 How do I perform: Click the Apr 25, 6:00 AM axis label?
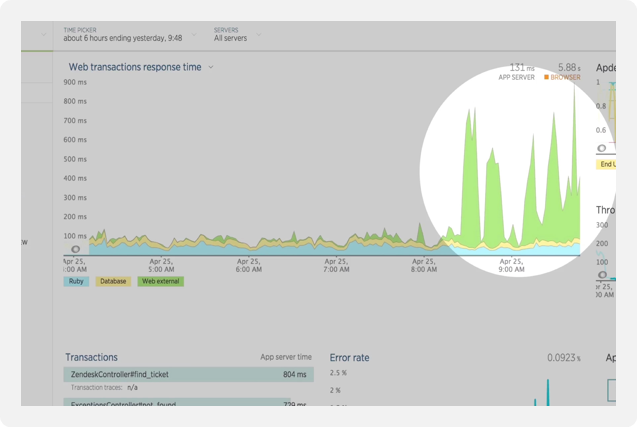(x=249, y=265)
